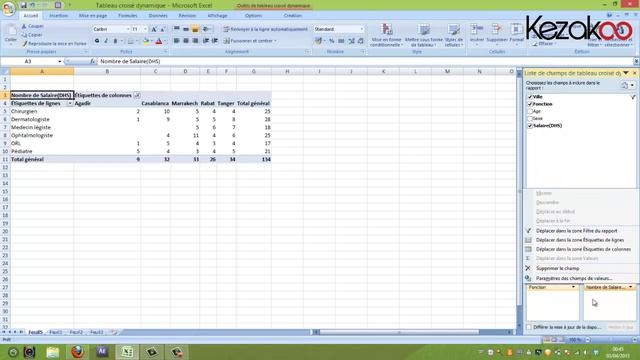Open the Formules ribbon tab
The width and height of the screenshot is (640, 360).
click(128, 16)
